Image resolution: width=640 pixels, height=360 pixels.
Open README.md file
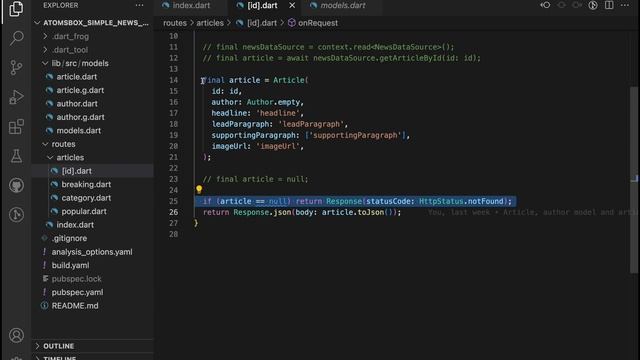coord(92,306)
